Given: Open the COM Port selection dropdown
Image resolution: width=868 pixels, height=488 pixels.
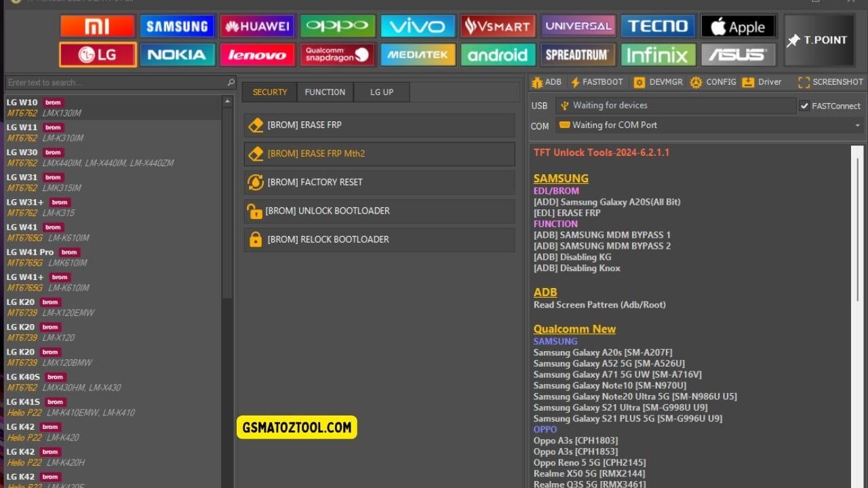Looking at the screenshot, I should (x=856, y=125).
